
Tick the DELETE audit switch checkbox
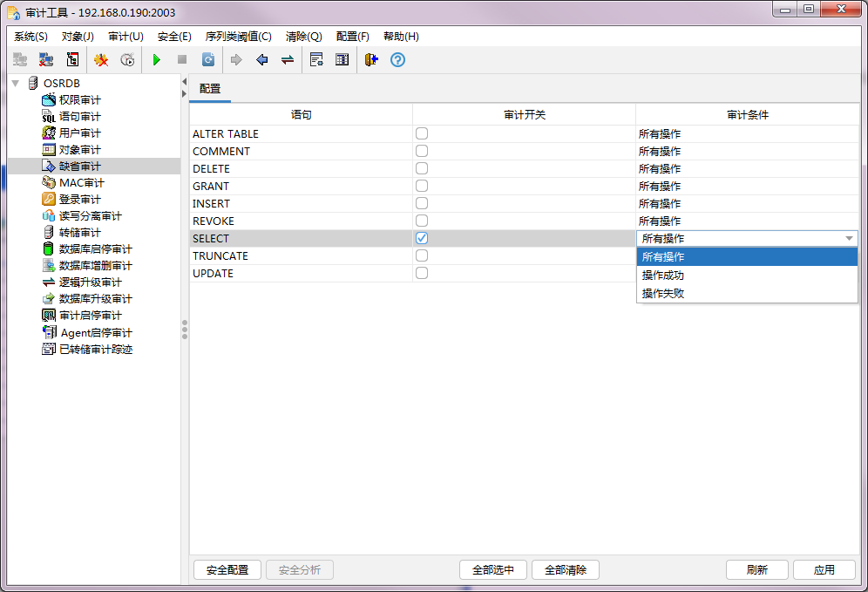422,168
